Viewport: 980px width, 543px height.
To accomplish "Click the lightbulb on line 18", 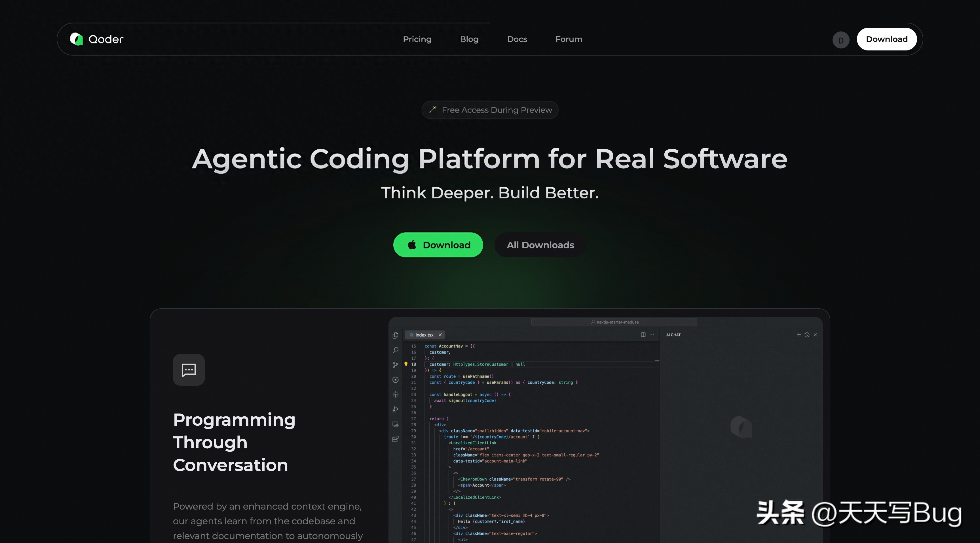I will coord(406,364).
